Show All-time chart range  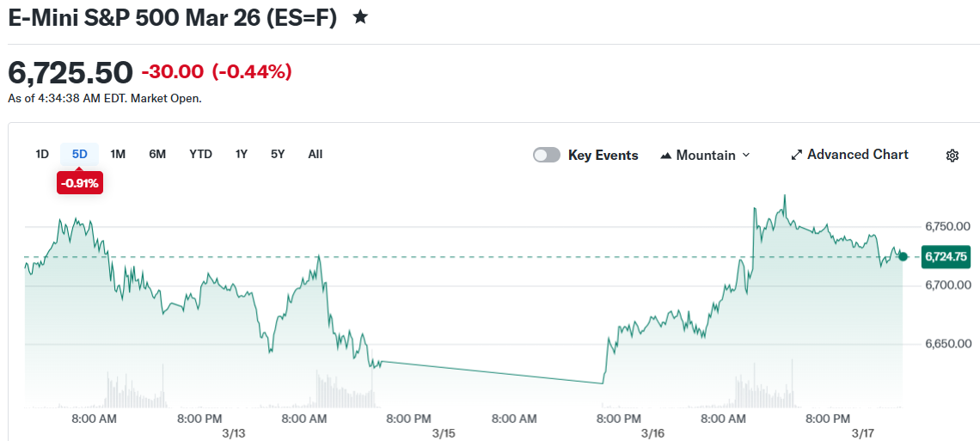click(x=315, y=154)
